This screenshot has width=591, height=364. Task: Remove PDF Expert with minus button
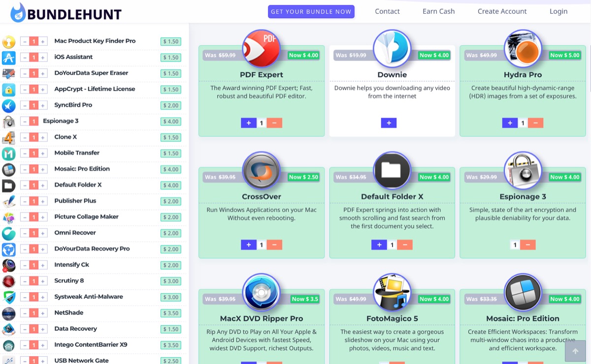point(274,123)
